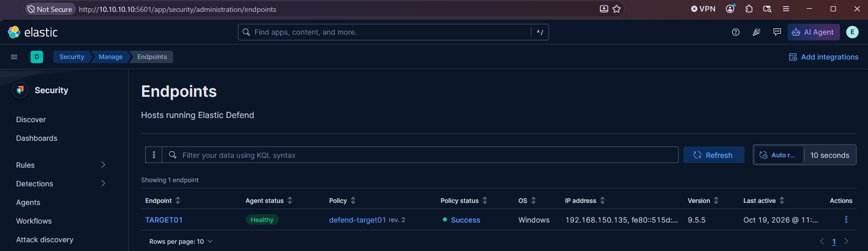This screenshot has height=251, width=868.
Task: Click the Refresh button
Action: point(713,155)
